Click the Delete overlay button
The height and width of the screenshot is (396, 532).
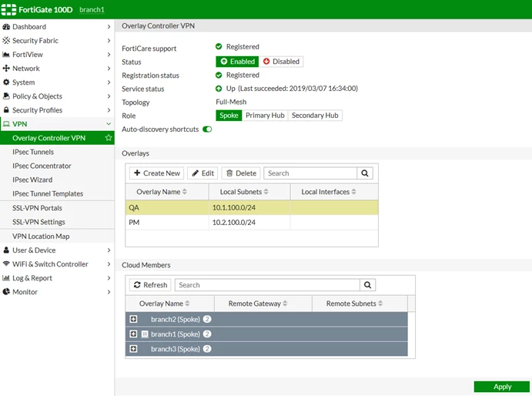tap(241, 173)
